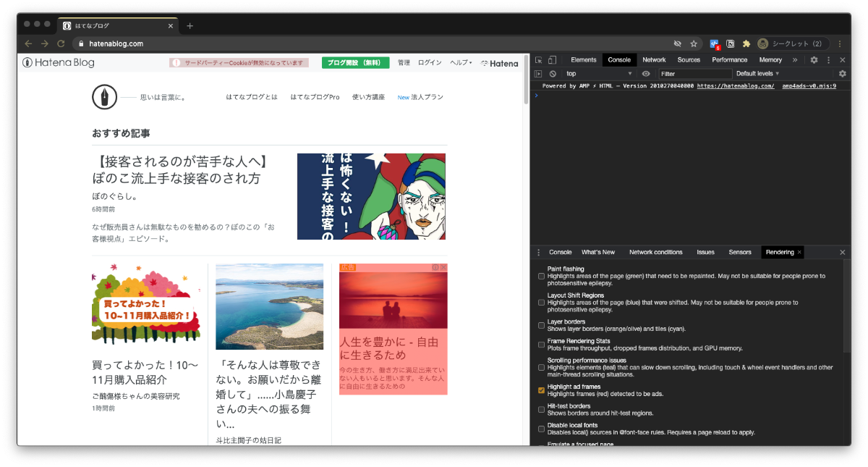The height and width of the screenshot is (467, 868).
Task: Click the Hatena Blog logo
Action: (x=59, y=63)
